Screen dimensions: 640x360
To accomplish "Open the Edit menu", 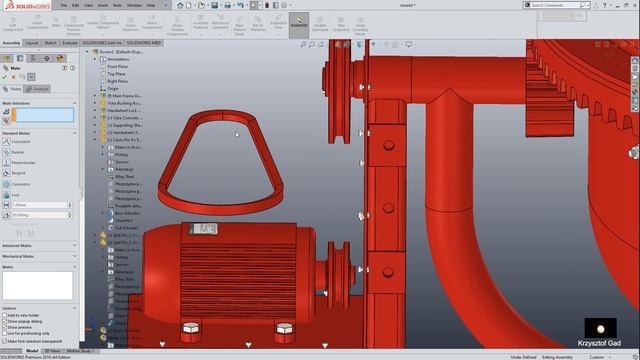I will [76, 5].
